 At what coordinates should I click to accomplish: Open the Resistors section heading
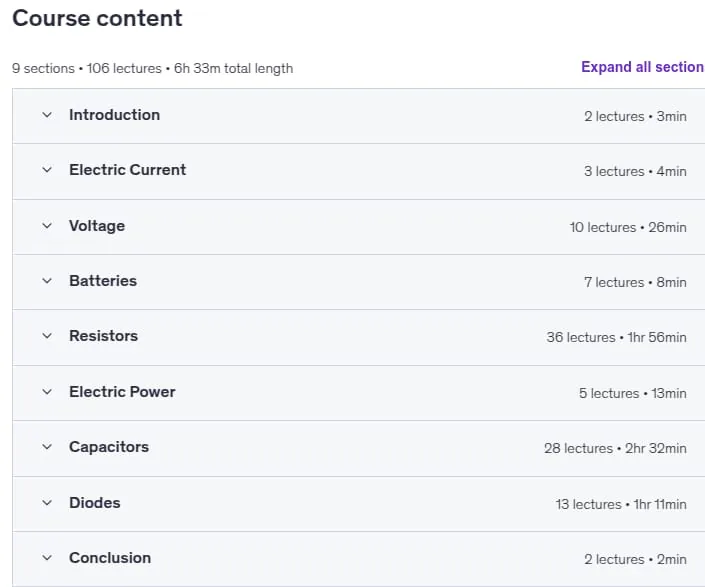point(103,336)
